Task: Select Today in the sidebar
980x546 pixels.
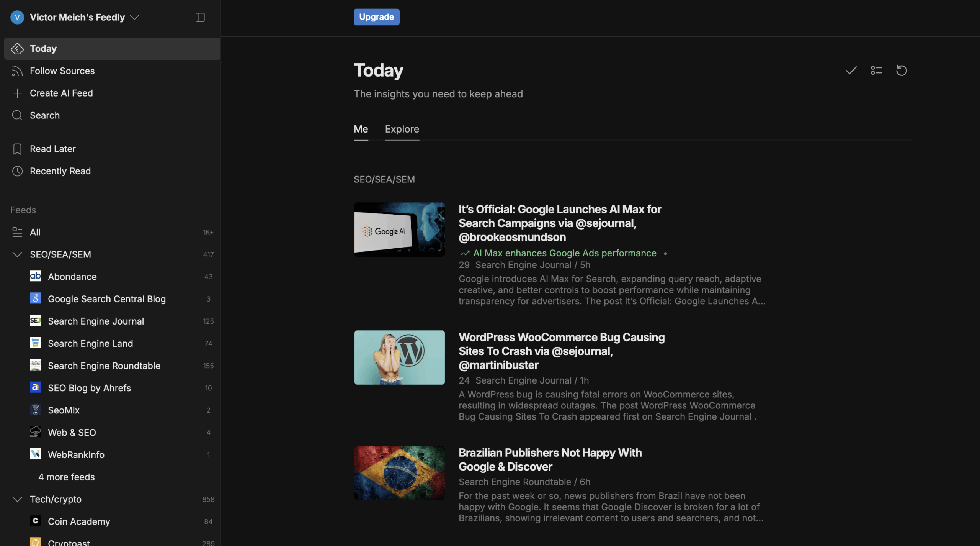Action: point(112,49)
